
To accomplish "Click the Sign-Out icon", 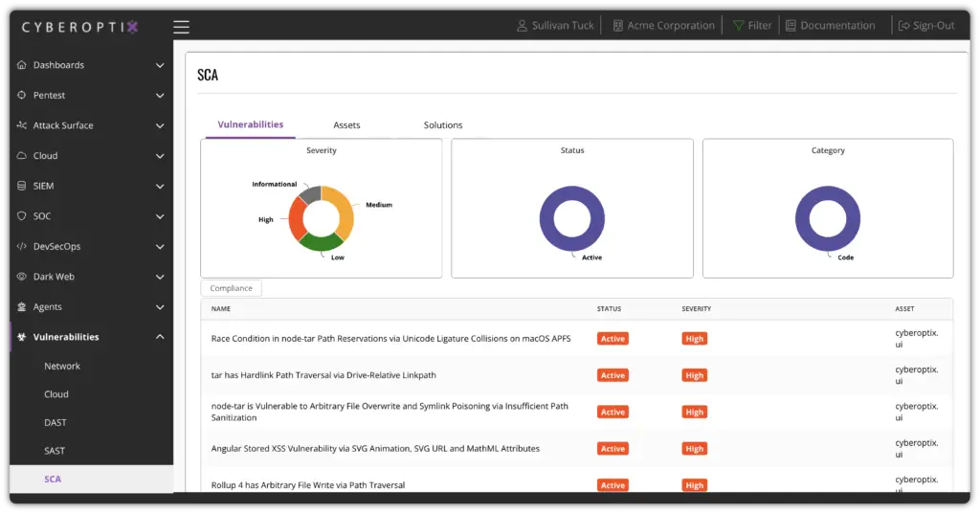I will click(x=903, y=26).
